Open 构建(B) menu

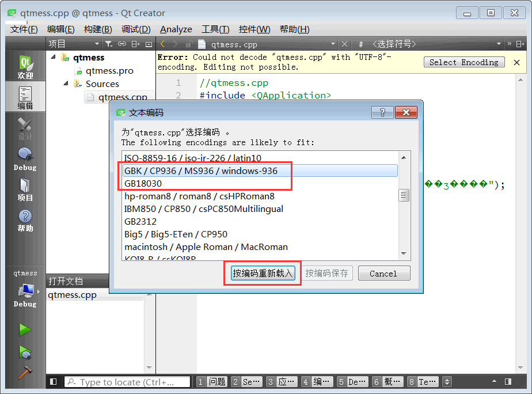[98, 29]
